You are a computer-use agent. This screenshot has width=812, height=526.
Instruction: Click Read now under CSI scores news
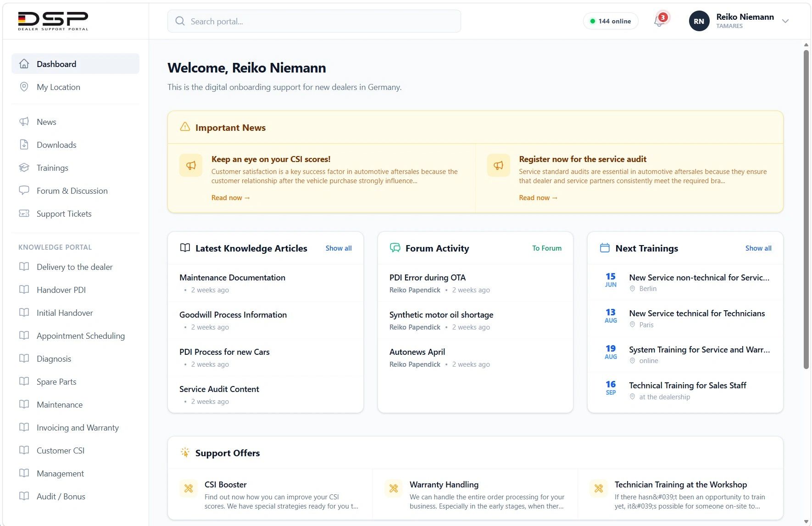tap(230, 197)
